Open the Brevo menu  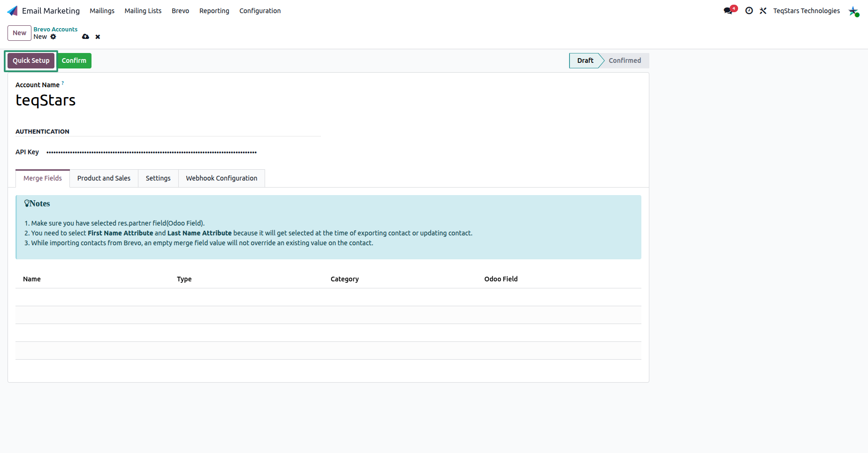point(180,11)
